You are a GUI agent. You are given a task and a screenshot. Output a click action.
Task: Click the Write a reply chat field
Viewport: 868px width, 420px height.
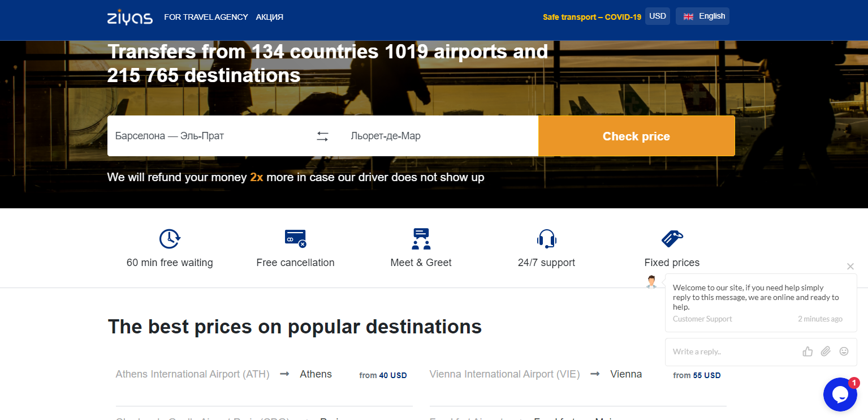pyautogui.click(x=732, y=352)
